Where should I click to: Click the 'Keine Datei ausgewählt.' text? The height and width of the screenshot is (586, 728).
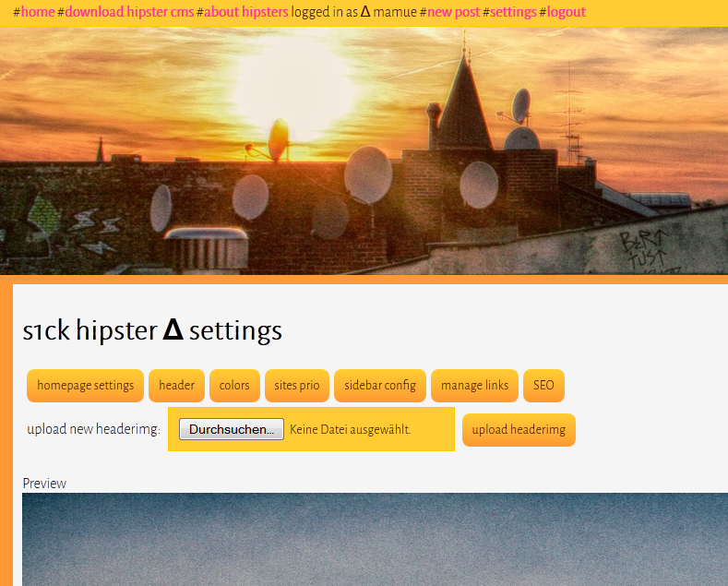tap(350, 429)
